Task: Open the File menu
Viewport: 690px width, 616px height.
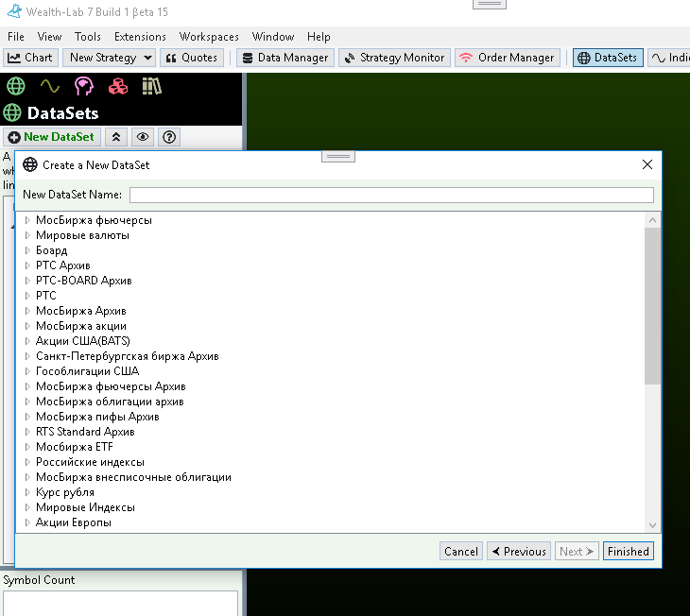Action: [16, 37]
